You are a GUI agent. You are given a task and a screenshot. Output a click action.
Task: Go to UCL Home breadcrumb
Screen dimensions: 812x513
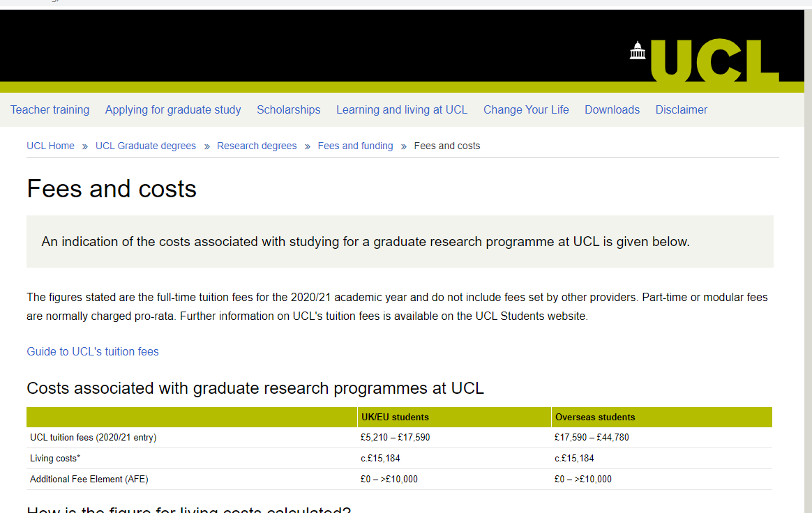pyautogui.click(x=50, y=146)
